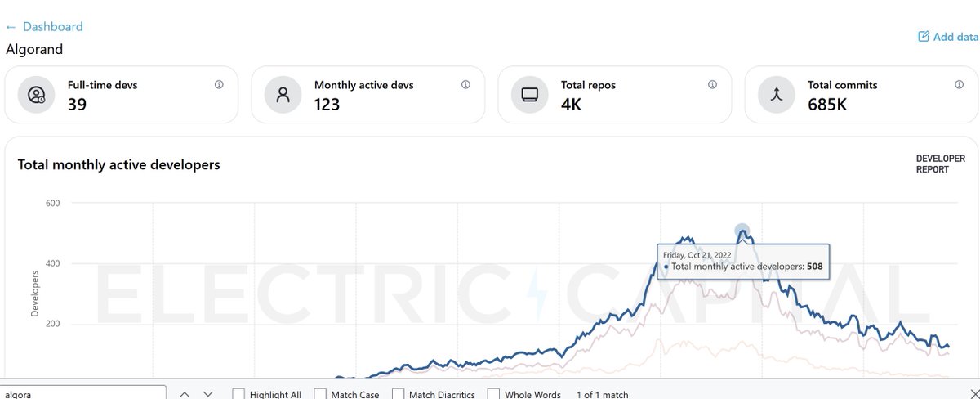This screenshot has height=399, width=980.
Task: Click the Total commits merge icon
Action: pyautogui.click(x=776, y=95)
